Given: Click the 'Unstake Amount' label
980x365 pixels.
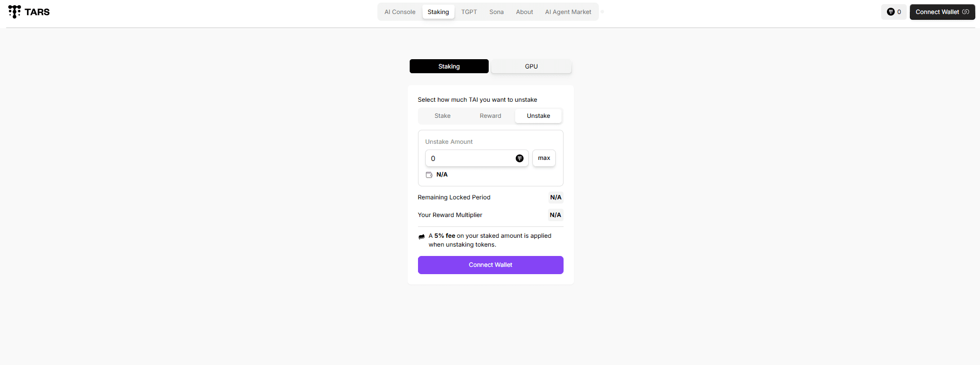Looking at the screenshot, I should coord(449,142).
